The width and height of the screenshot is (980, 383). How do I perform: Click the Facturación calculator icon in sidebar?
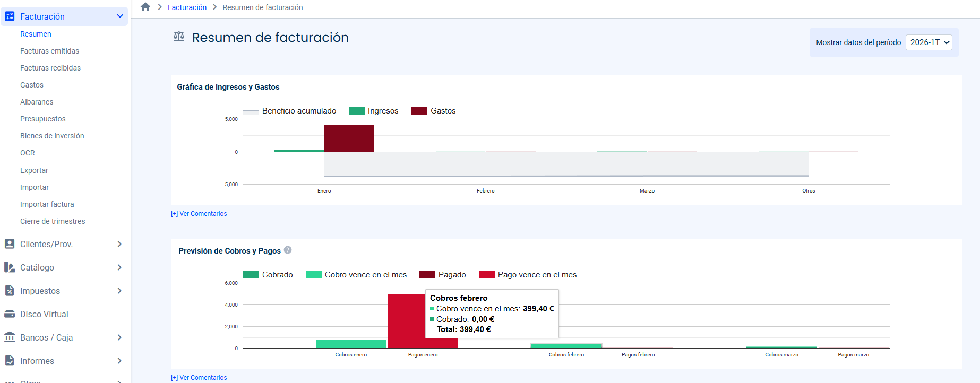click(10, 16)
